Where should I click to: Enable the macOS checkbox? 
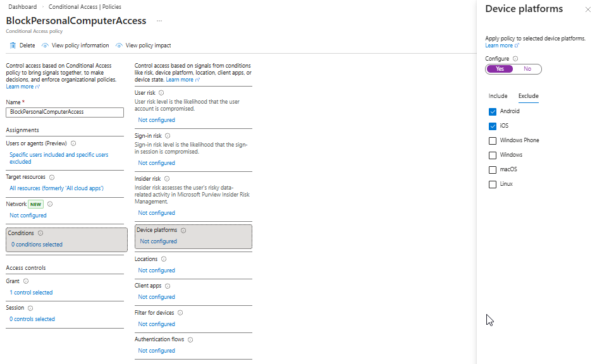(x=493, y=169)
